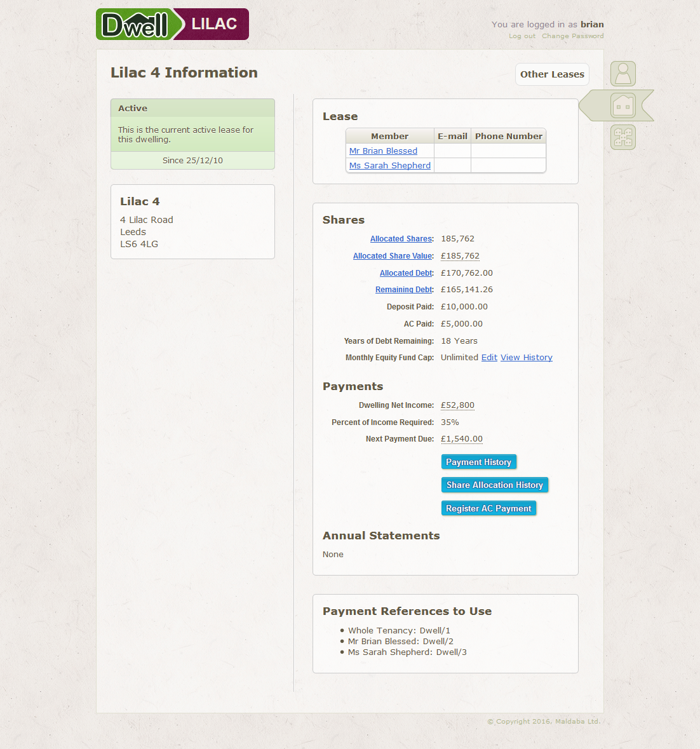Open the Allocated Debt link
700x749 pixels.
point(406,273)
